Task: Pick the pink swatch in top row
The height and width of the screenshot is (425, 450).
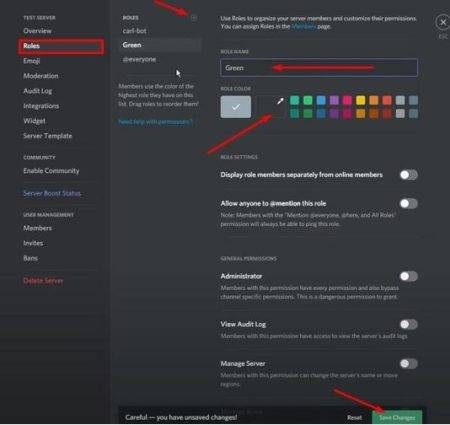Action: click(347, 100)
